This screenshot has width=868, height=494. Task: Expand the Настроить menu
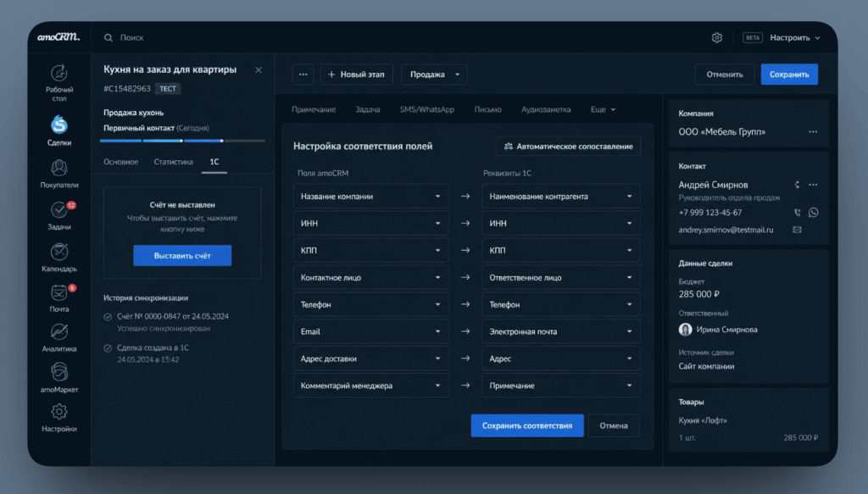[795, 37]
